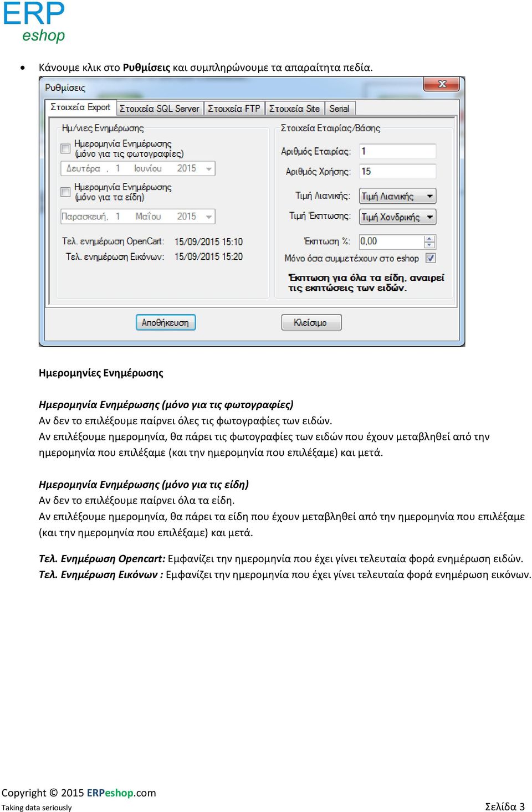Click 'Δευτέρα' in the photos date field
Viewport: 532px width, 812px height.
click(84, 168)
